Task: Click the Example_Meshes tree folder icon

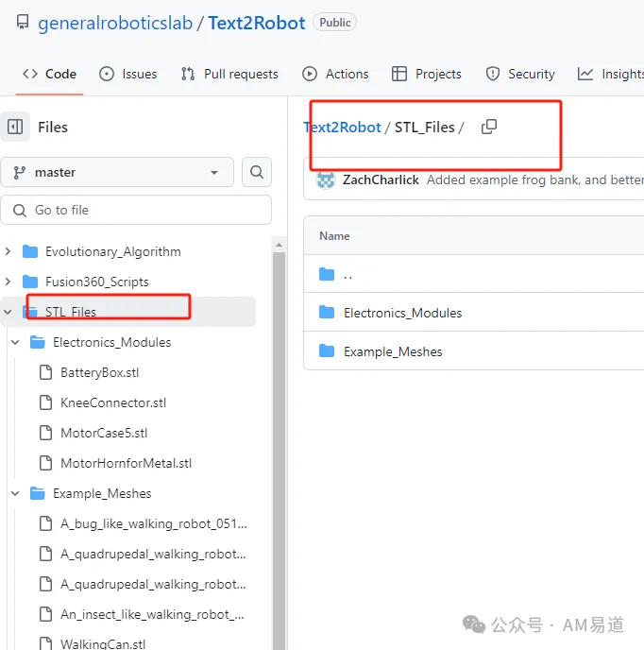Action: [37, 493]
